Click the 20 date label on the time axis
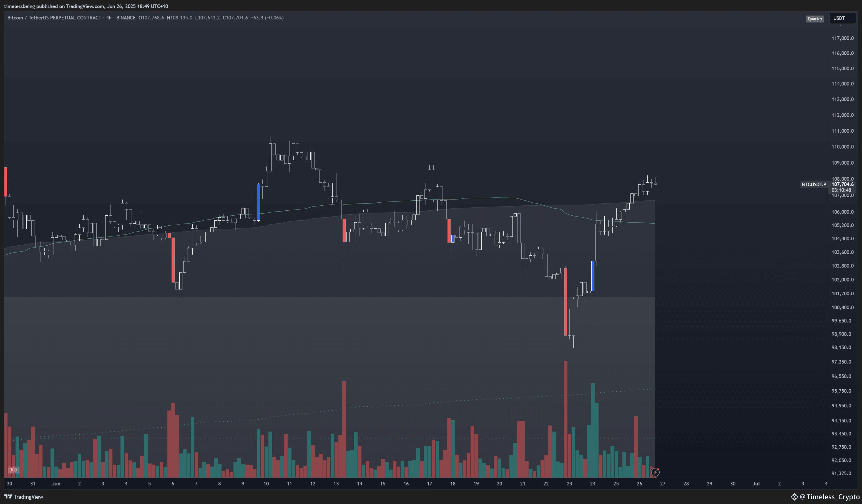862x504 pixels. tap(499, 484)
